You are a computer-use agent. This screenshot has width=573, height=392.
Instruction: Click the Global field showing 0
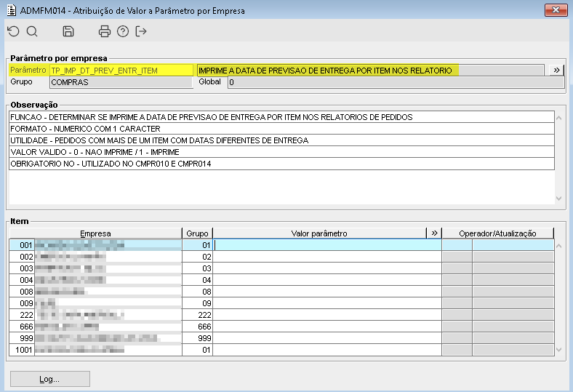(396, 82)
